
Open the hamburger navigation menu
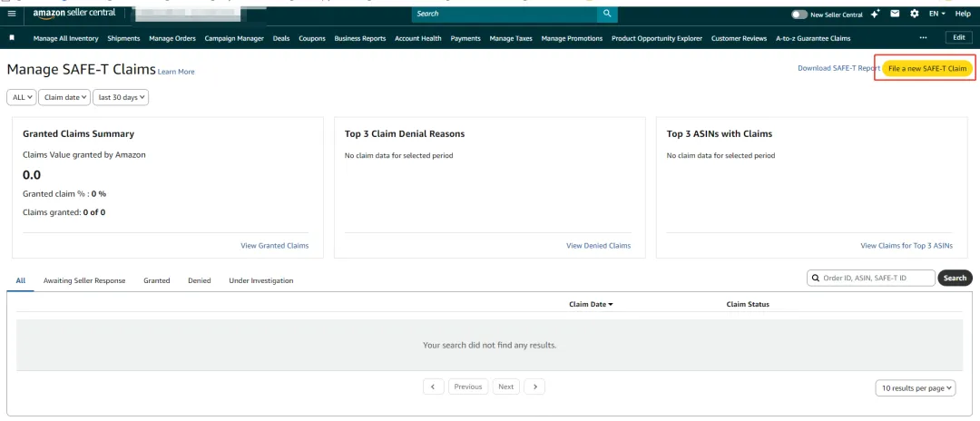pos(12,13)
